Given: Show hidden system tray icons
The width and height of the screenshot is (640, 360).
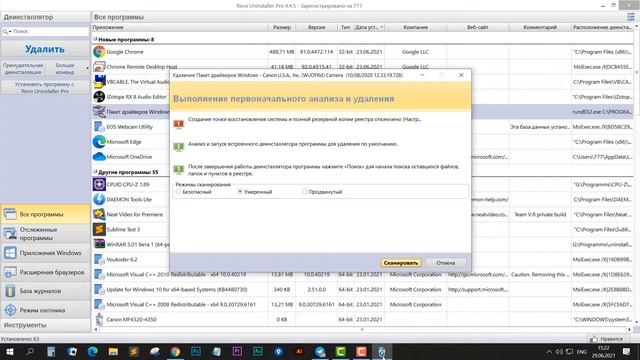Looking at the screenshot, I should coord(549,351).
